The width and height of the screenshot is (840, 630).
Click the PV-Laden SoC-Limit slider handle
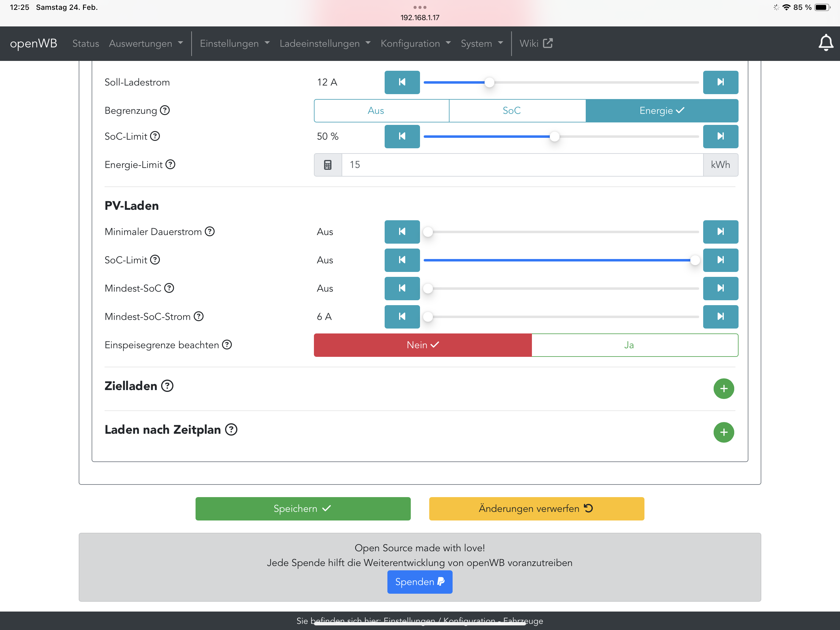[x=695, y=260]
